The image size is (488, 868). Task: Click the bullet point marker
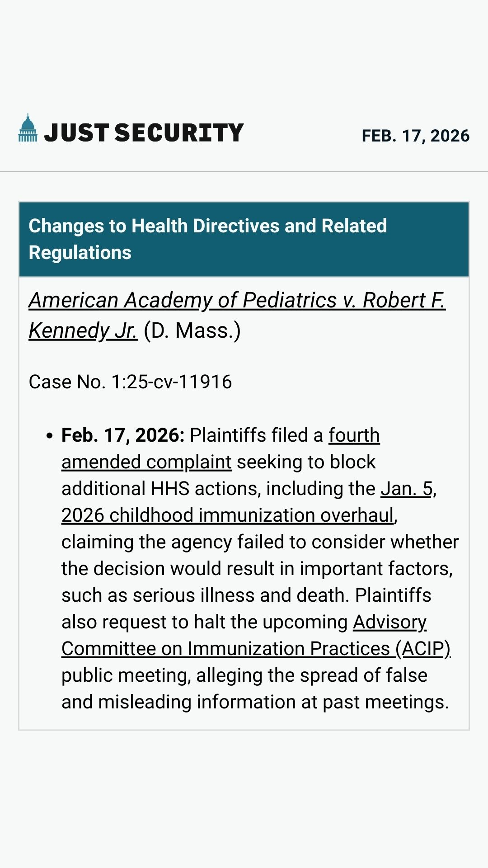coord(49,436)
